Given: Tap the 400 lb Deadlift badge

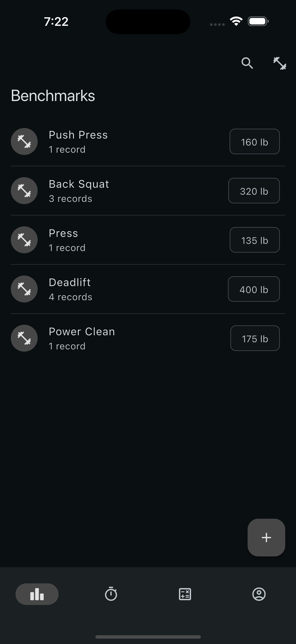Looking at the screenshot, I should tap(254, 289).
